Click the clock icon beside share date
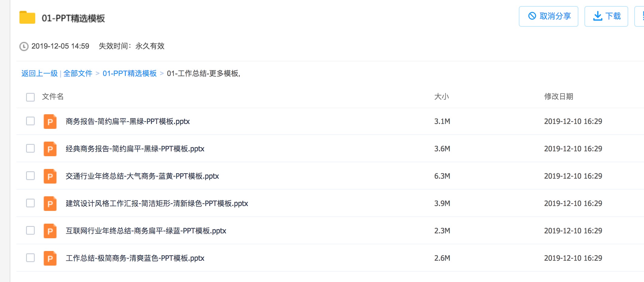This screenshot has height=282, width=644. tap(24, 46)
